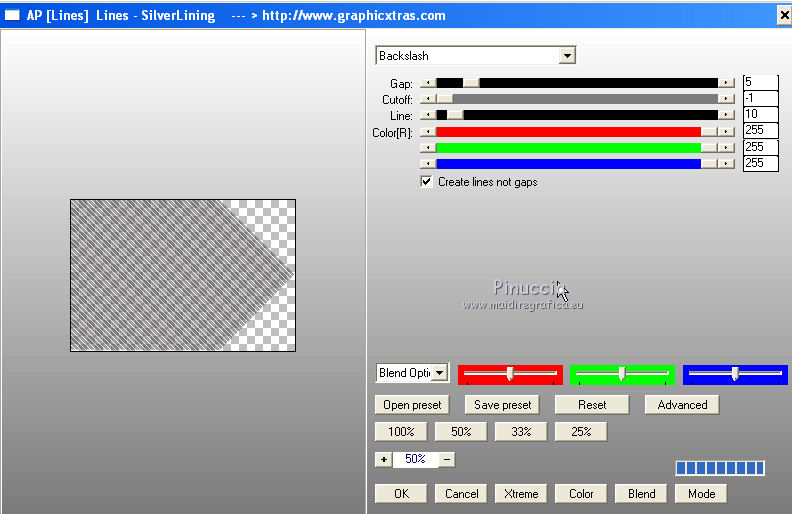The image size is (792, 514).
Task: Click the Mode button
Action: [701, 494]
